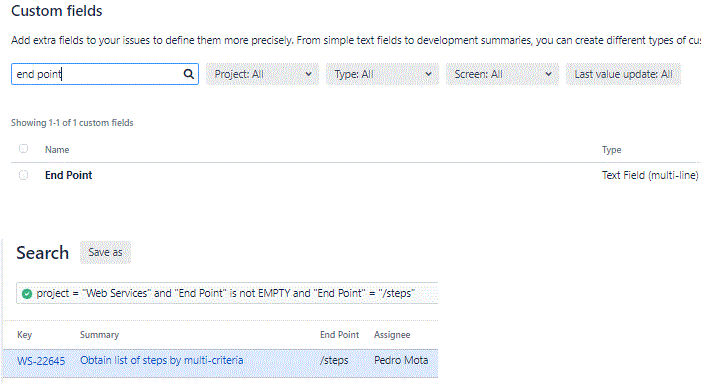Sort by the Key column header
Image resolution: width=702 pixels, height=384 pixels.
click(x=25, y=335)
